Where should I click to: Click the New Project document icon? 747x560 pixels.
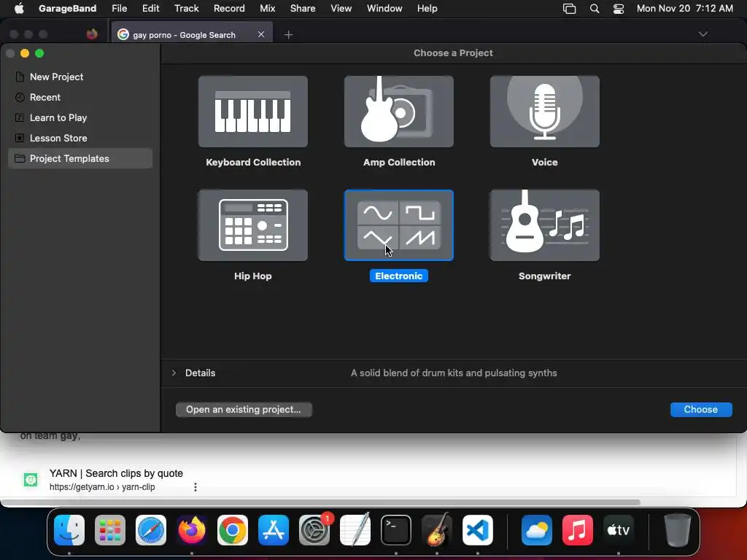pos(20,77)
